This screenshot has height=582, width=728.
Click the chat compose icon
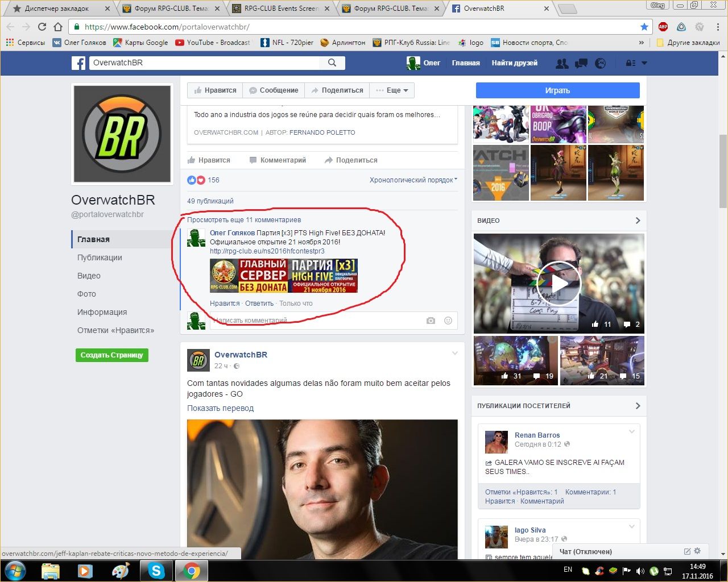pos(687,551)
